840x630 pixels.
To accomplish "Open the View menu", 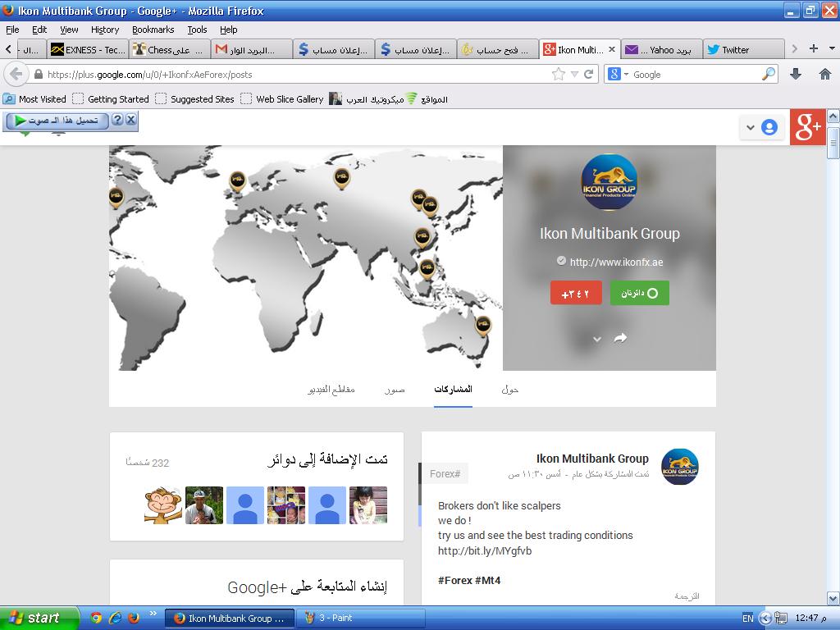I will (x=69, y=30).
